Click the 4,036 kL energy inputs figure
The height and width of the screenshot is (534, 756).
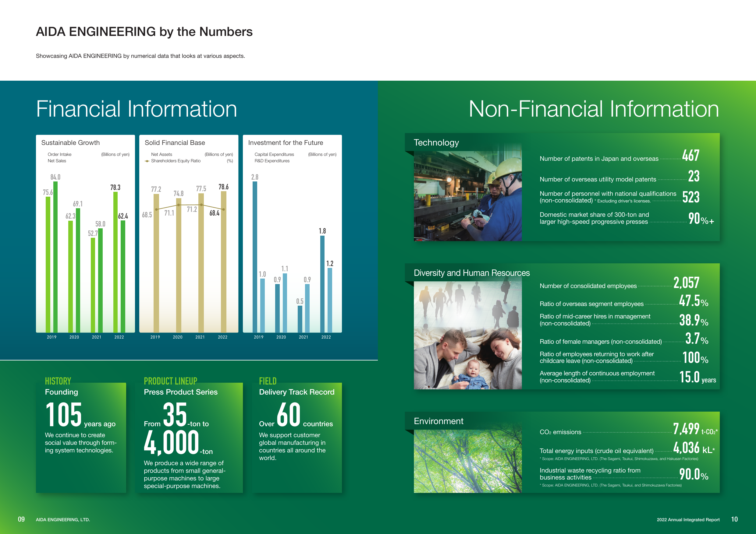(694, 448)
